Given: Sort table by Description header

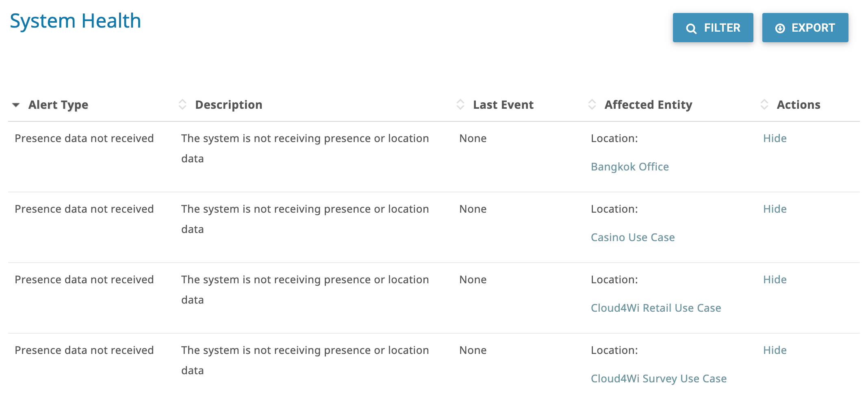Looking at the screenshot, I should (229, 105).
